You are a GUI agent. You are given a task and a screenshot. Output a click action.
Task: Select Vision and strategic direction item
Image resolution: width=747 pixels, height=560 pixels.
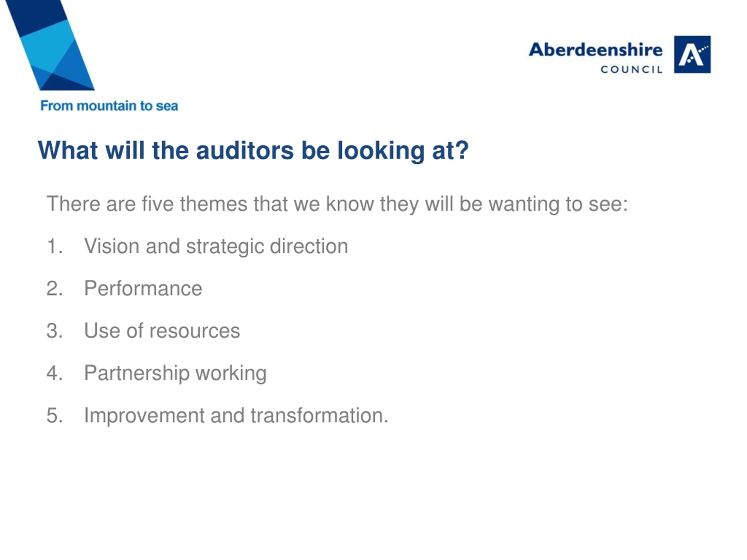216,246
